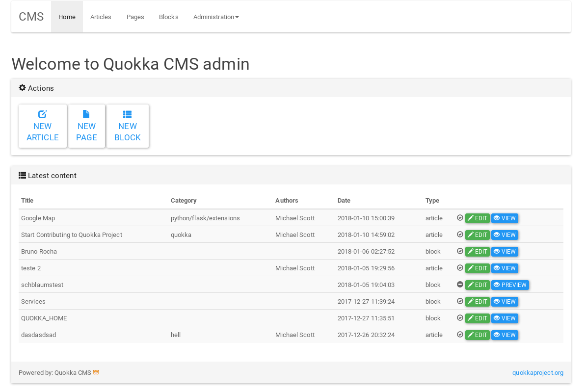Click the quokka emoji in the footer

pyautogui.click(x=96, y=372)
